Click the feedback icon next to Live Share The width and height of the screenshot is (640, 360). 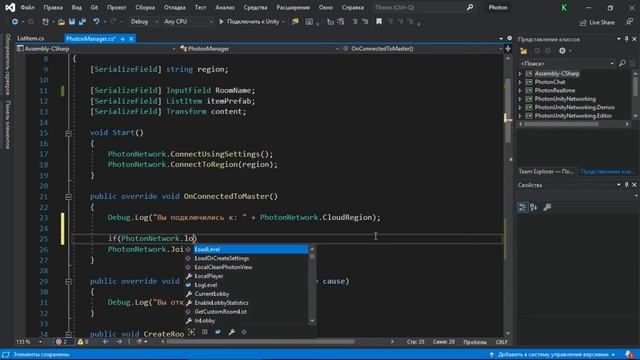point(629,22)
